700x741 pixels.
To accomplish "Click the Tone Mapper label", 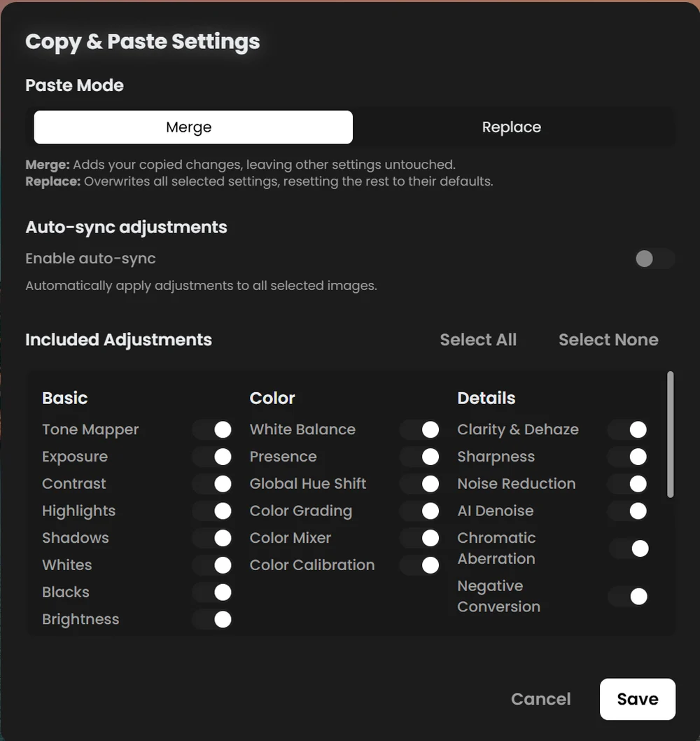I will [90, 429].
